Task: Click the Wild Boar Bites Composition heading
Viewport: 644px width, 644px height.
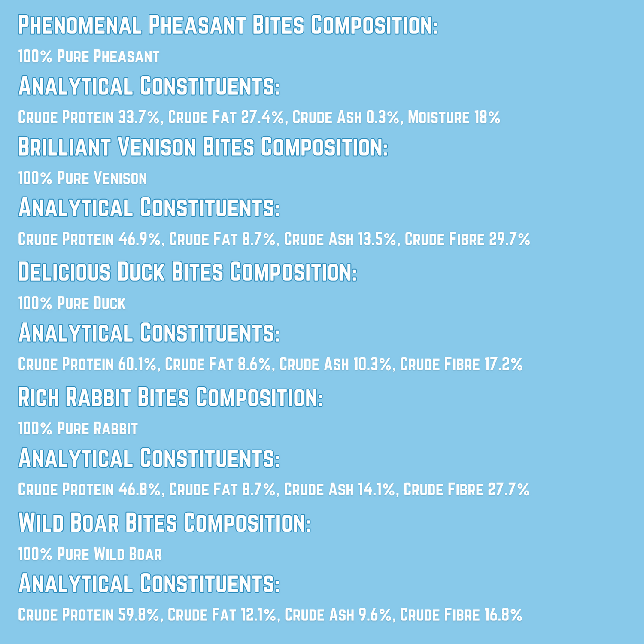Action: 164,522
